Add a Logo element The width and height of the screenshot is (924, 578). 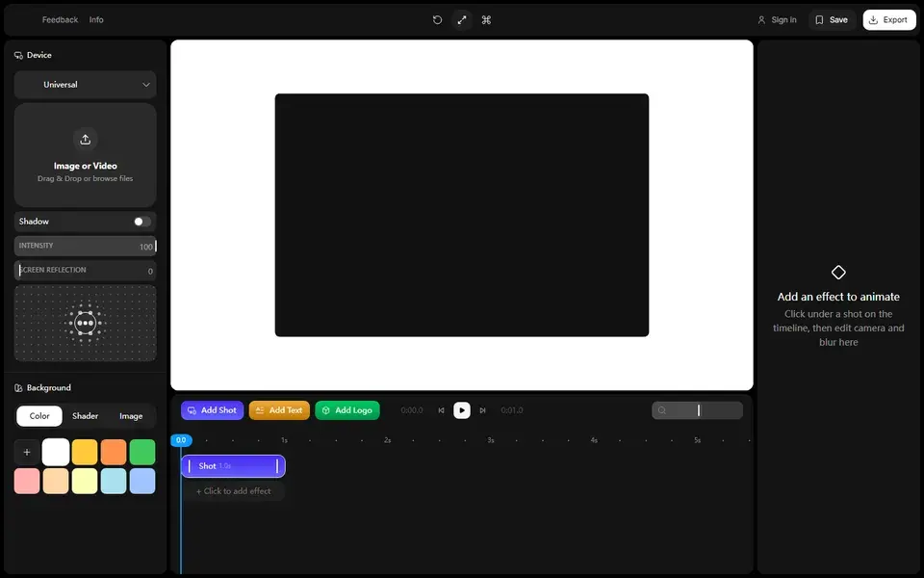(x=347, y=410)
